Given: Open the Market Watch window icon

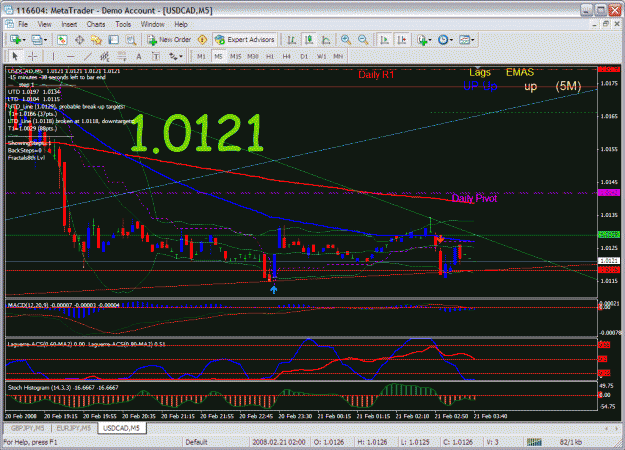Looking at the screenshot, I should coord(62,40).
